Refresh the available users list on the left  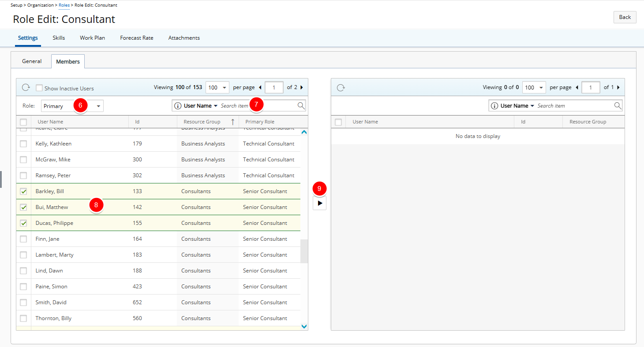point(26,88)
